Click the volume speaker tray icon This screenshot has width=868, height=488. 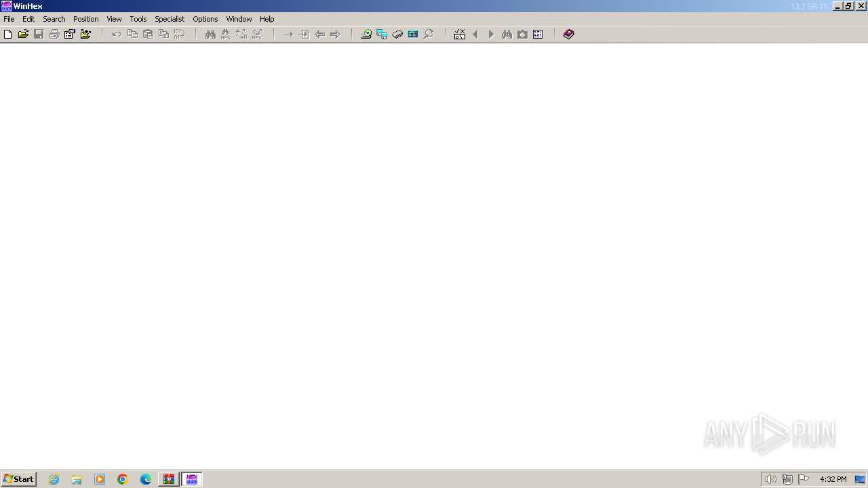[771, 479]
